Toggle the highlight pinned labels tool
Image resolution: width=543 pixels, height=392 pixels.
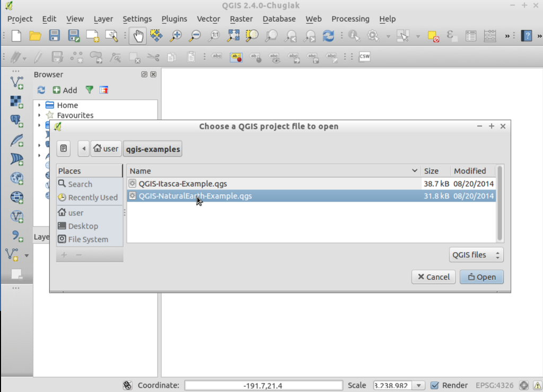point(236,56)
